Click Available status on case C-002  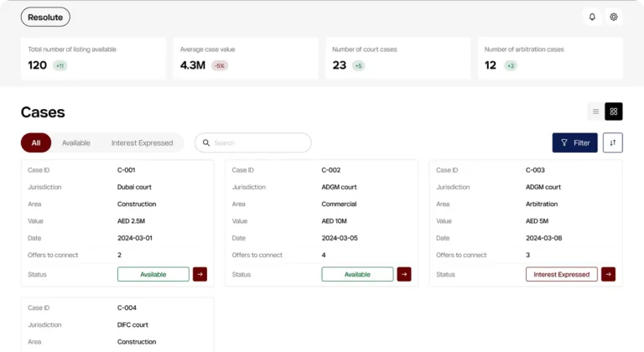click(357, 274)
